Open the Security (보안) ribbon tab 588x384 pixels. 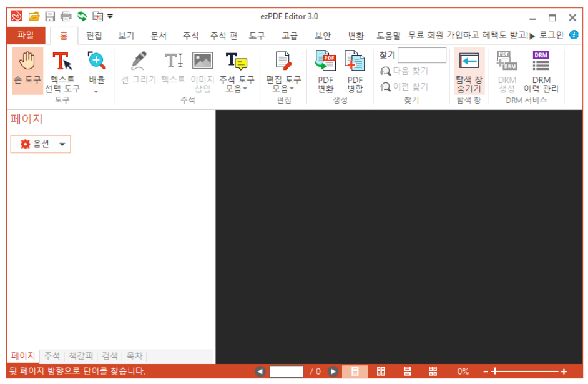pyautogui.click(x=323, y=36)
